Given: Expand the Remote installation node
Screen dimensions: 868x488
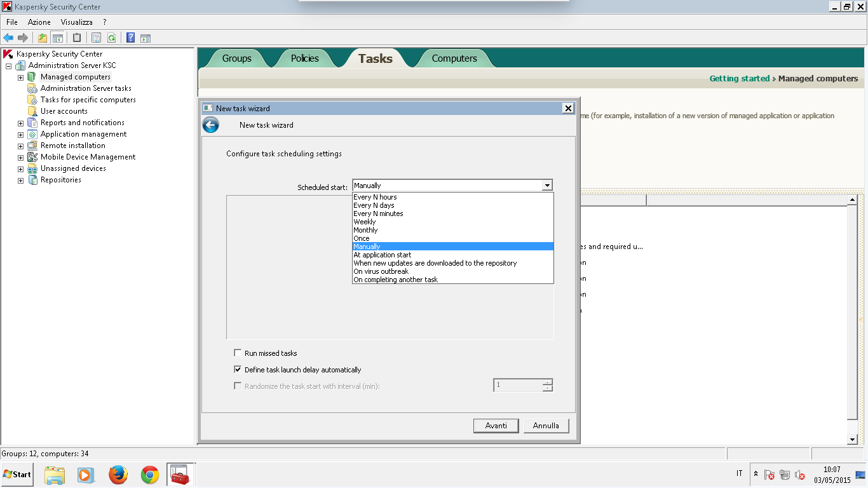Looking at the screenshot, I should [20, 146].
